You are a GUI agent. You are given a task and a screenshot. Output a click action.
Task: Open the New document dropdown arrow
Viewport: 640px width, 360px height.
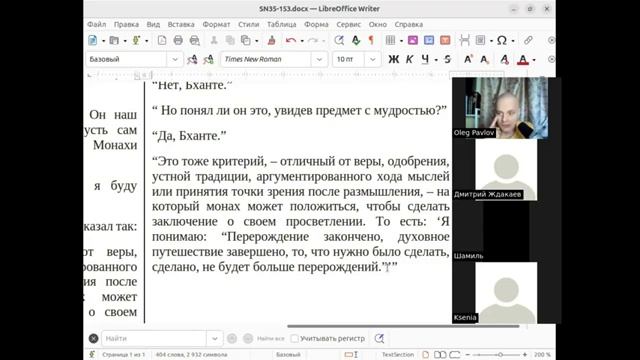click(103, 41)
